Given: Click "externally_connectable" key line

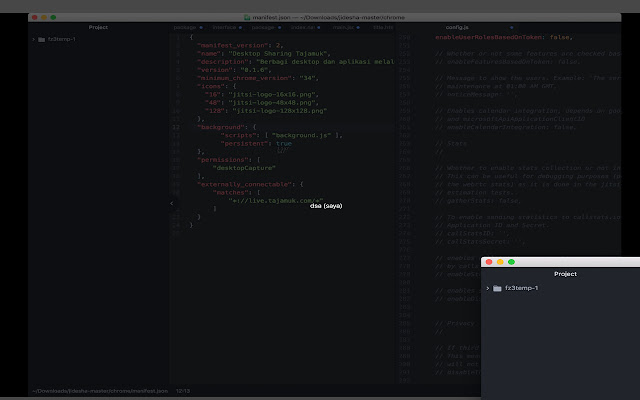Looking at the screenshot, I should coord(250,184).
